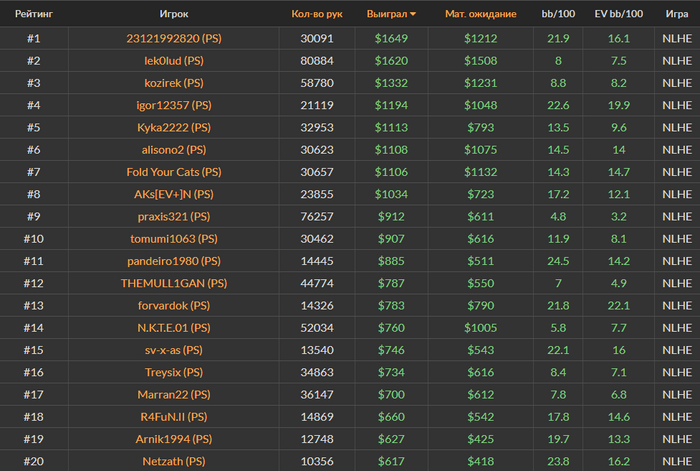Click the descending sort arrow next to Выиграл
This screenshot has width=700, height=471.
414,15
